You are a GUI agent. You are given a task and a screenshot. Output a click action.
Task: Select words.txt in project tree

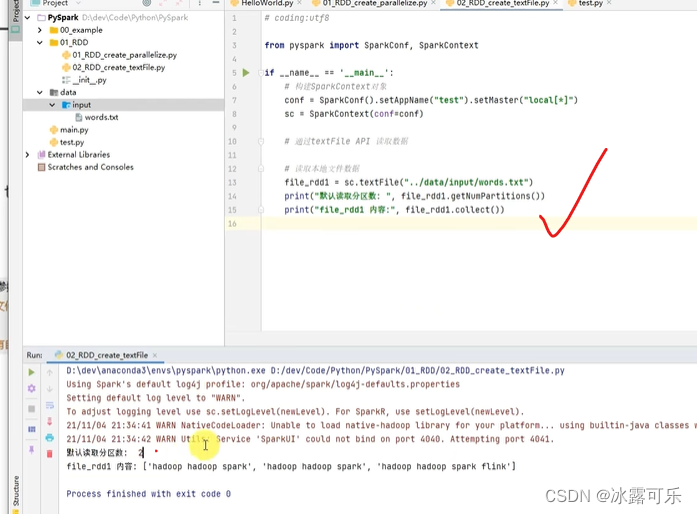coord(101,117)
